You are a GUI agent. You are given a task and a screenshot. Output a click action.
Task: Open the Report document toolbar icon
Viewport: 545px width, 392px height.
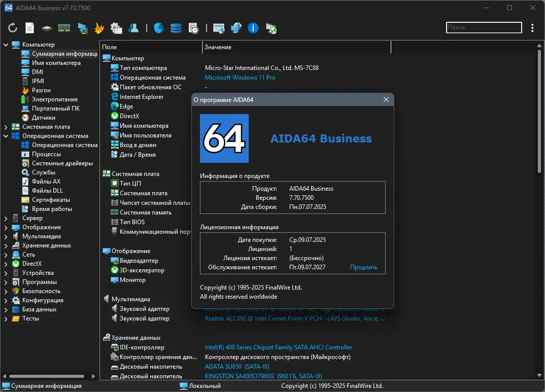29,28
